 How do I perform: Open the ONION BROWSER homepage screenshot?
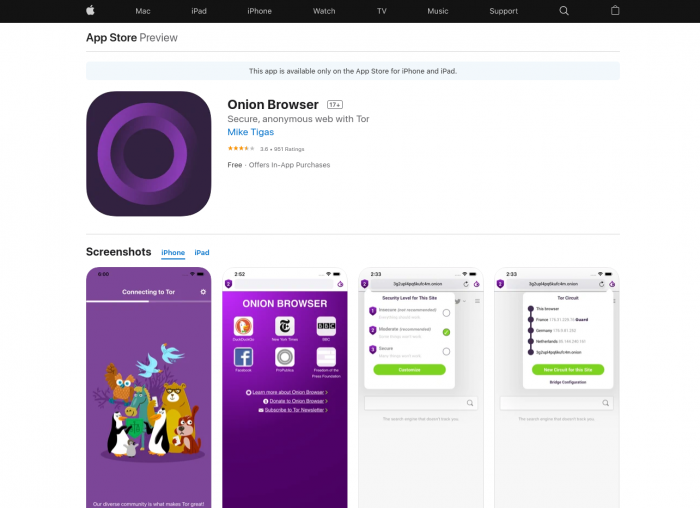[285, 387]
